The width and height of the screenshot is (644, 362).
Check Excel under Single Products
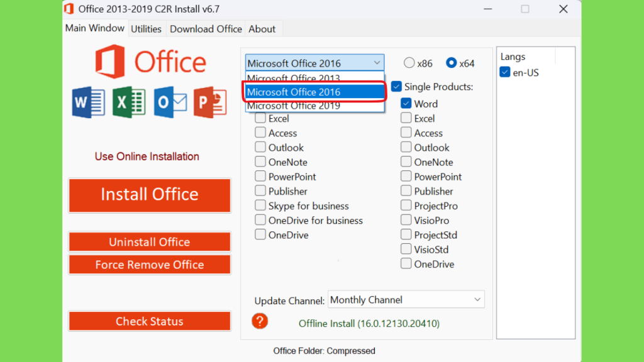pyautogui.click(x=406, y=118)
